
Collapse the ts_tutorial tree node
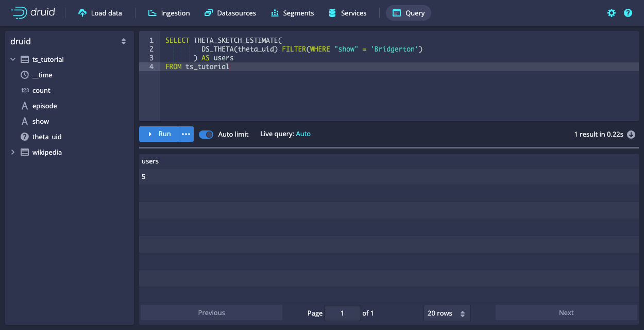pyautogui.click(x=13, y=59)
